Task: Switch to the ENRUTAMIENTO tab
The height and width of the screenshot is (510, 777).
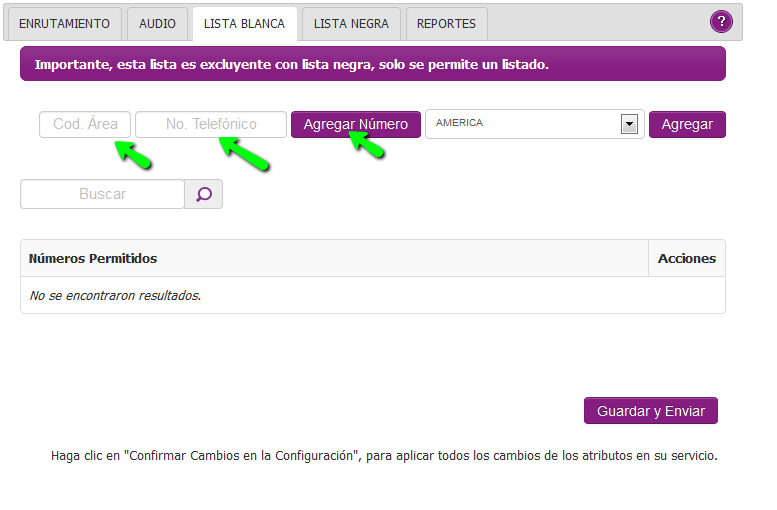Action: (64, 24)
